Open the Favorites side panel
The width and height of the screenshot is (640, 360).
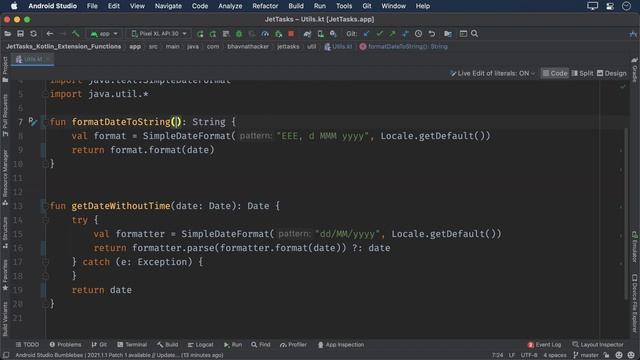tap(5, 276)
